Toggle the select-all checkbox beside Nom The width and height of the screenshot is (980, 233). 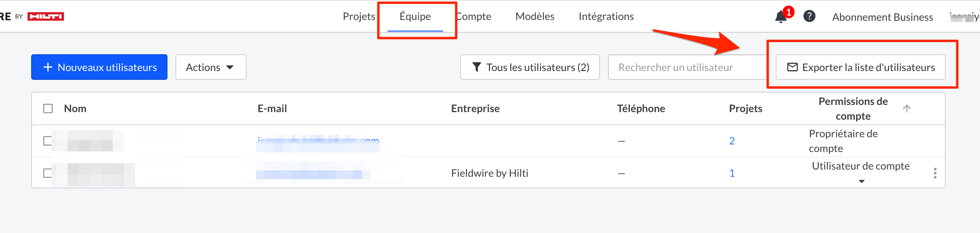point(48,109)
